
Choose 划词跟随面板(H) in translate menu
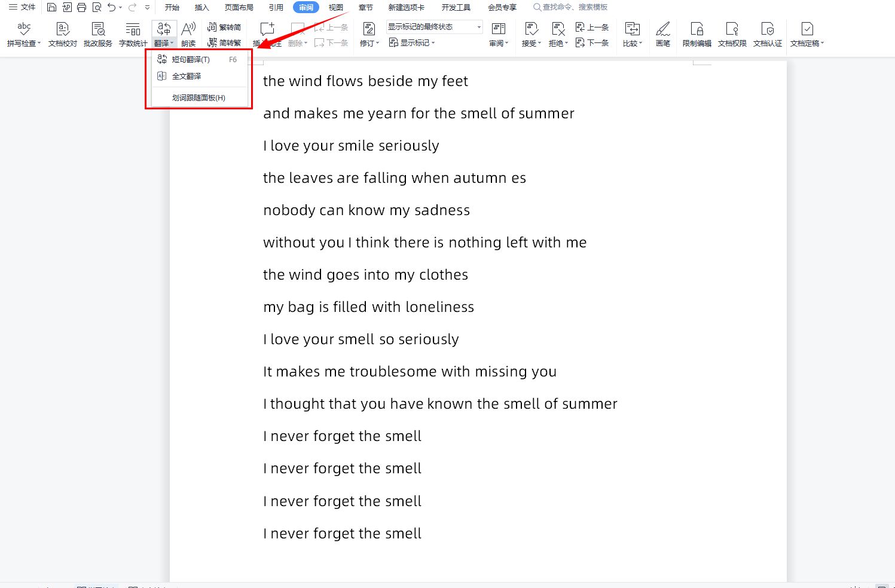tap(200, 97)
